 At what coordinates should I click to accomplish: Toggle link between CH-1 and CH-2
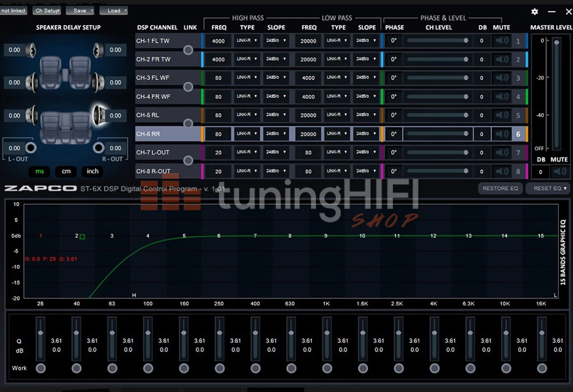[x=188, y=50]
